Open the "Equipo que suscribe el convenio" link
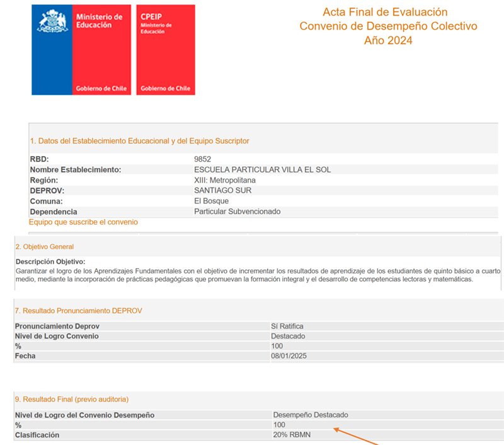This screenshot has width=504, height=445. (x=83, y=222)
